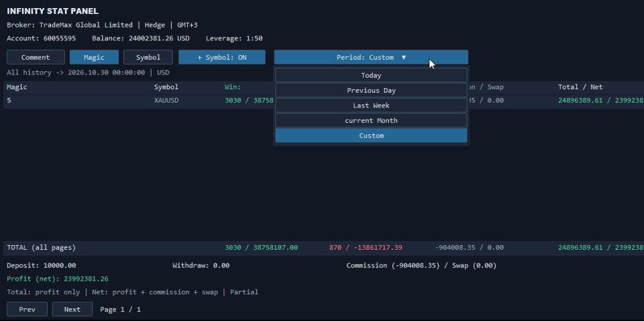The width and height of the screenshot is (644, 321).
Task: Click the Total / Net column header
Action: click(x=580, y=87)
